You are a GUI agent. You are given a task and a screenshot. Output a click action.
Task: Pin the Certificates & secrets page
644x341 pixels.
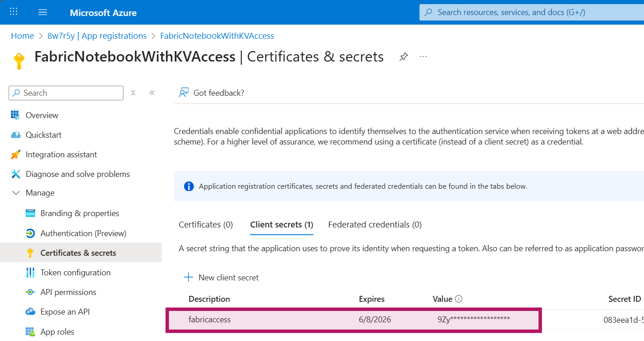[404, 57]
